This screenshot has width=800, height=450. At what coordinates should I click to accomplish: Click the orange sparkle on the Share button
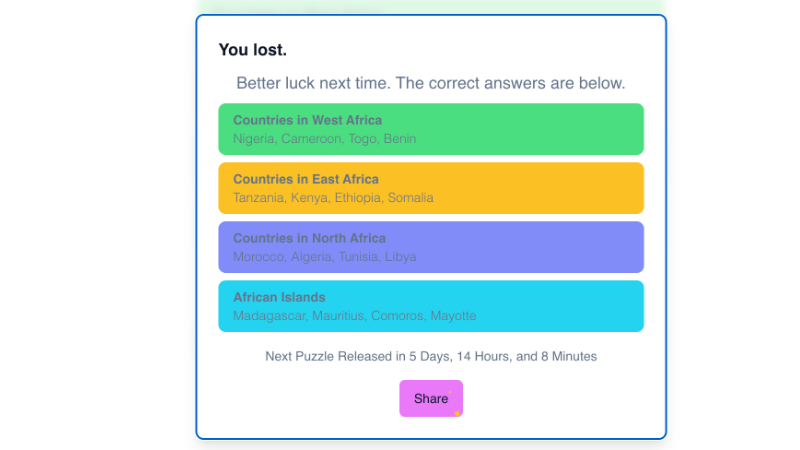pos(457,412)
